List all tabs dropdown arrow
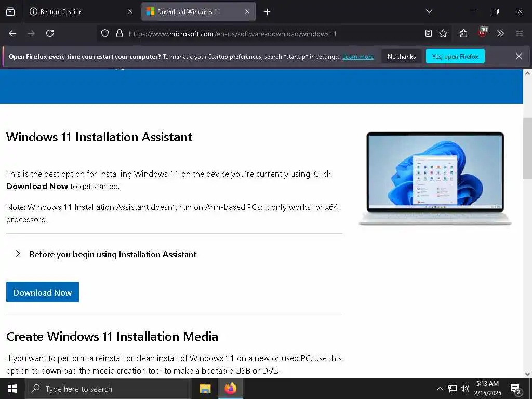 click(429, 11)
